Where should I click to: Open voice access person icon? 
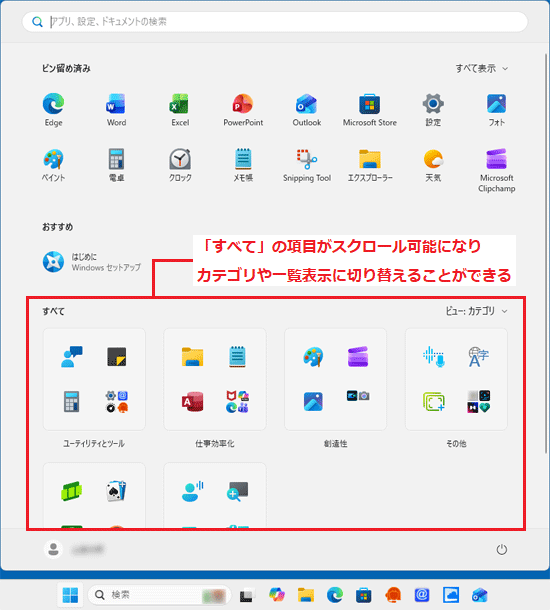193,491
